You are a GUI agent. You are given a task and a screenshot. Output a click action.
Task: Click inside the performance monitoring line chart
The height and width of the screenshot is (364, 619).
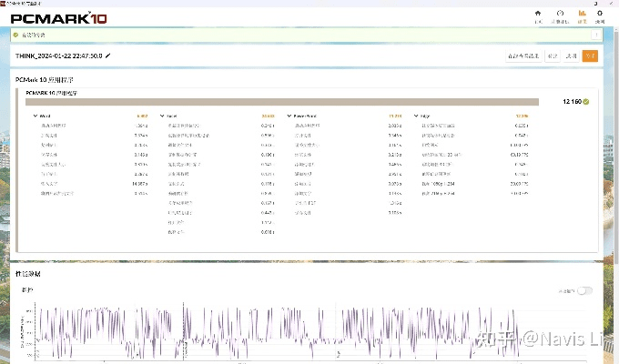[273, 329]
